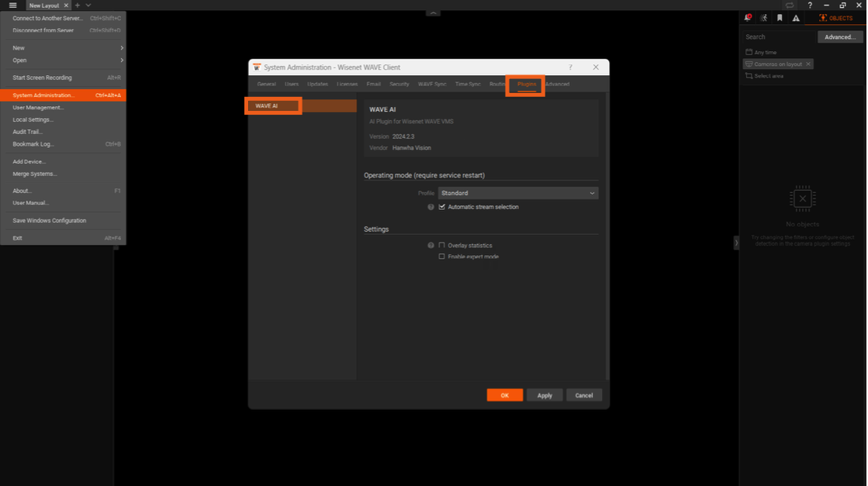The image size is (868, 486).
Task: Toggle Automatic stream selection checkbox
Action: click(441, 207)
